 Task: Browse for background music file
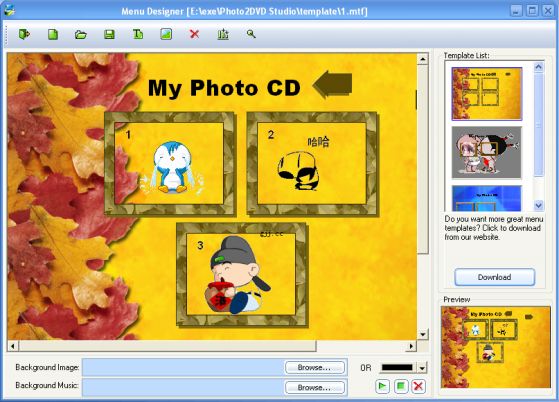click(x=315, y=387)
